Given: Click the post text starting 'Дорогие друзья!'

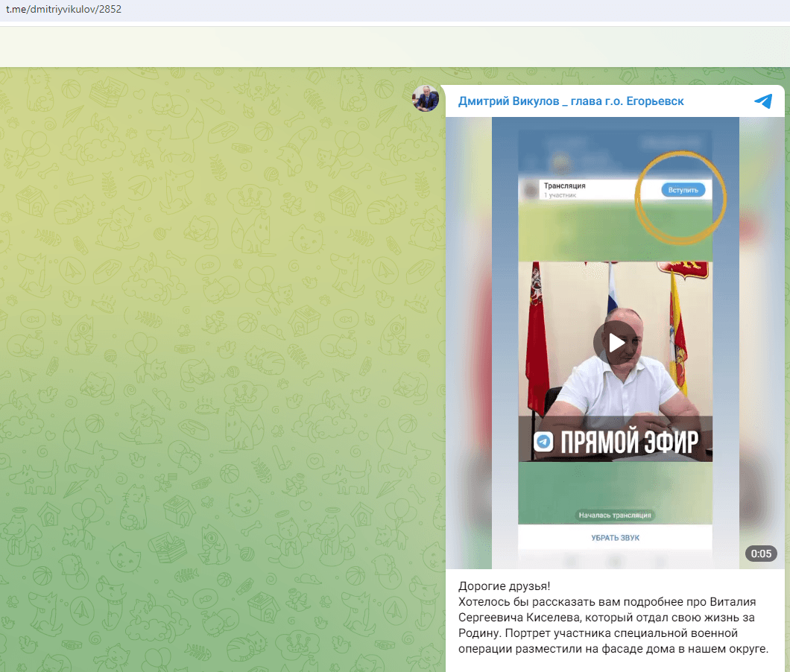Looking at the screenshot, I should point(613,617).
